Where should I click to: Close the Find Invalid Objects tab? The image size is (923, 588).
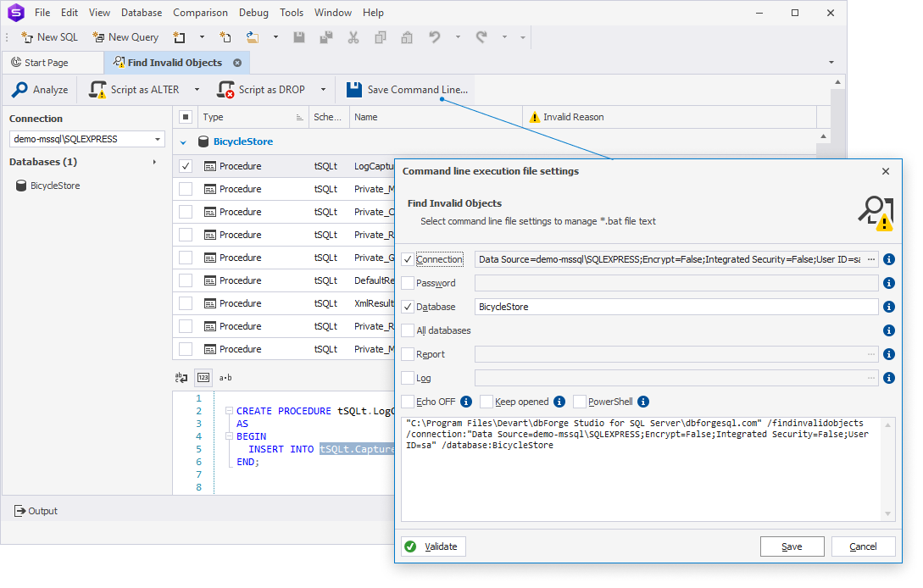(x=237, y=63)
